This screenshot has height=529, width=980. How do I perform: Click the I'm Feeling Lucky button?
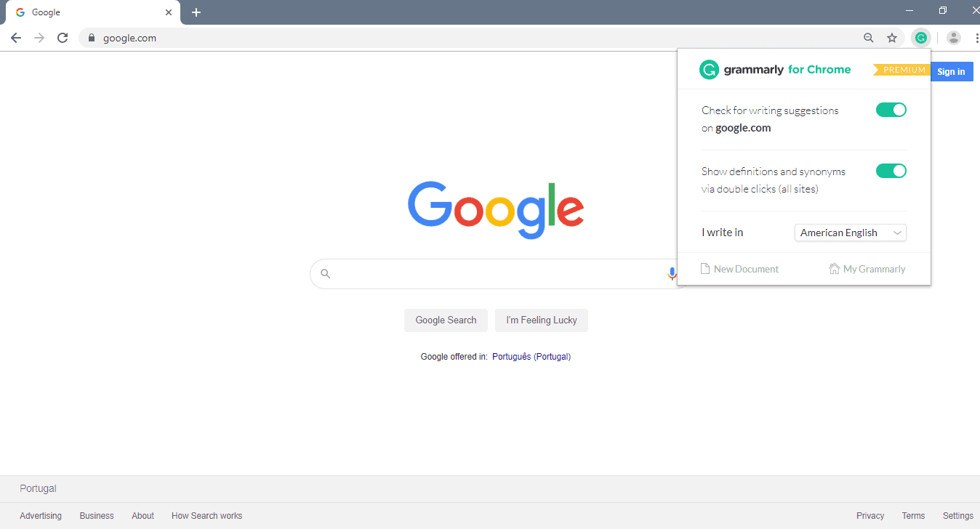click(541, 320)
